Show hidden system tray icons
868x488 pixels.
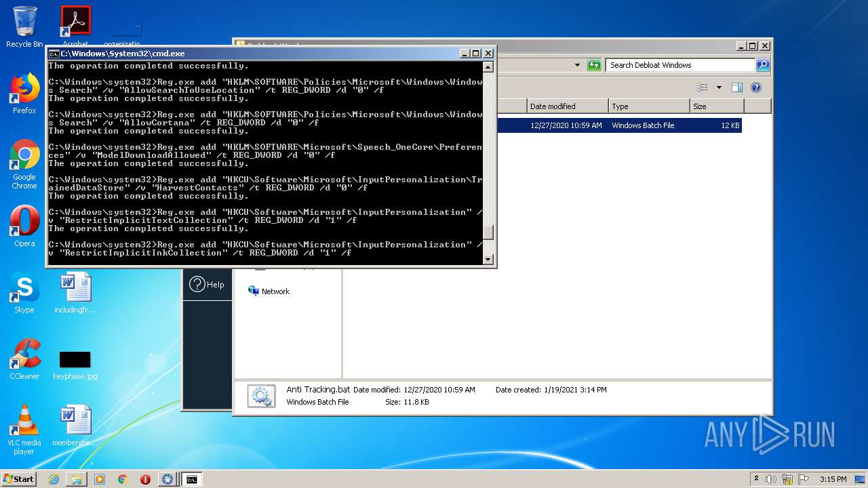[757, 479]
